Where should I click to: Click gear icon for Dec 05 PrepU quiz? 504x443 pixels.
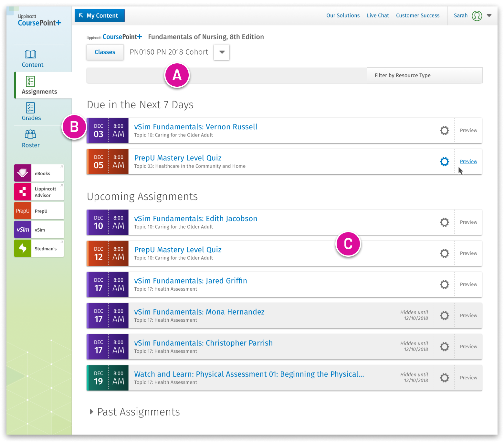pos(445,162)
